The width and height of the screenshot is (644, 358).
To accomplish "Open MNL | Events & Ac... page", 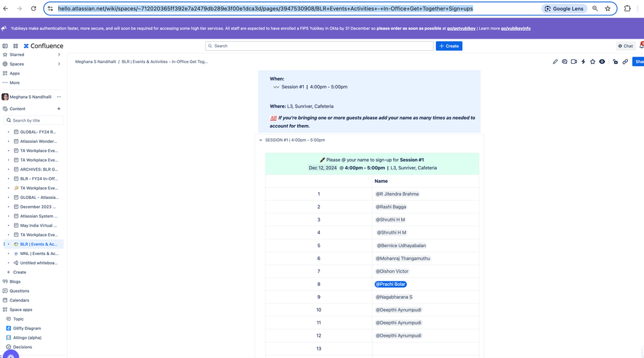I will coord(39,254).
